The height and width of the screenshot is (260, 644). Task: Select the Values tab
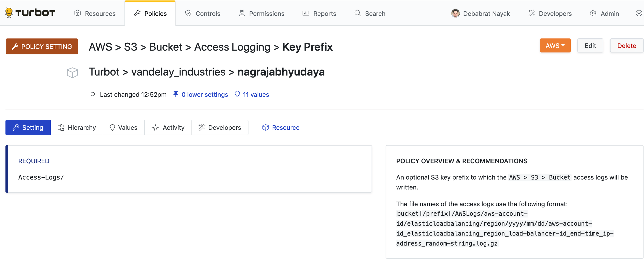tap(123, 128)
